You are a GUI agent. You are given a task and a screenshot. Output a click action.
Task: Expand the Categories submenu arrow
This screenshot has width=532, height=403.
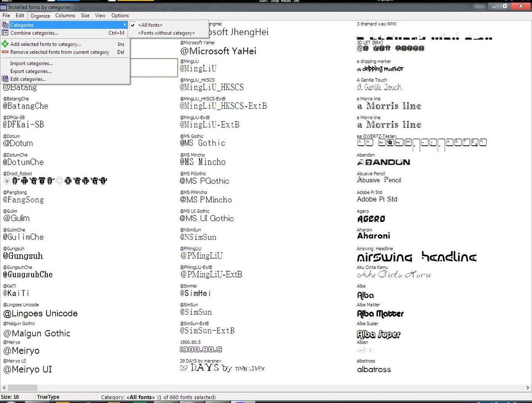pyautogui.click(x=125, y=25)
